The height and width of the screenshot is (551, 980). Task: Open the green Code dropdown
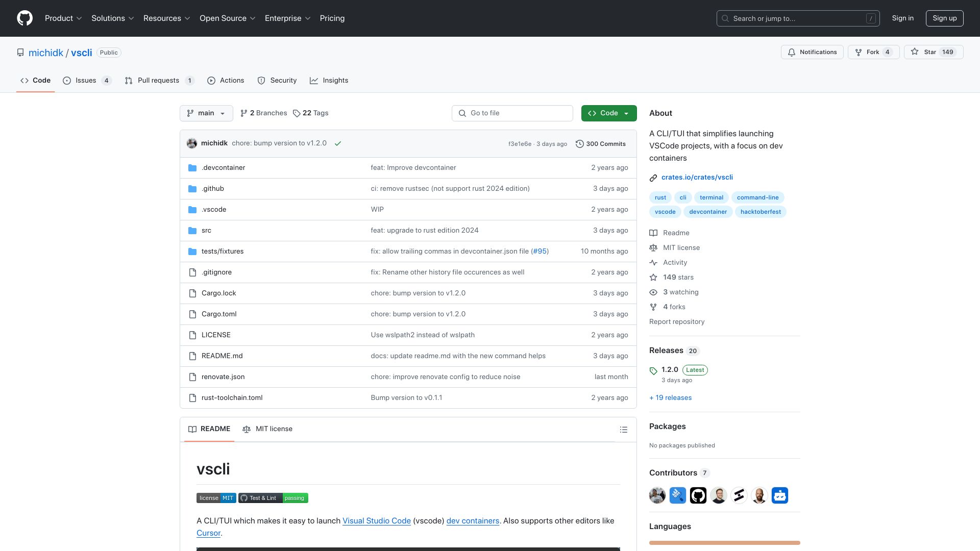[x=609, y=113]
